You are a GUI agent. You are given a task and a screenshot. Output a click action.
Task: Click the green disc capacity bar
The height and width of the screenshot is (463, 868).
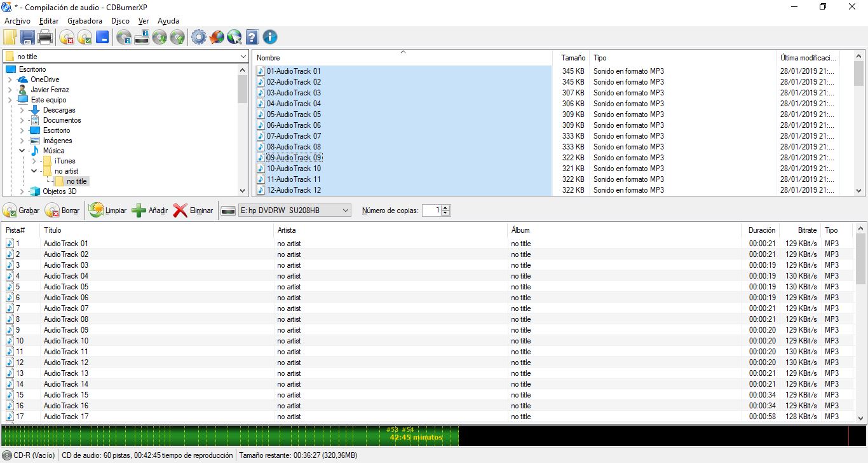coord(229,435)
